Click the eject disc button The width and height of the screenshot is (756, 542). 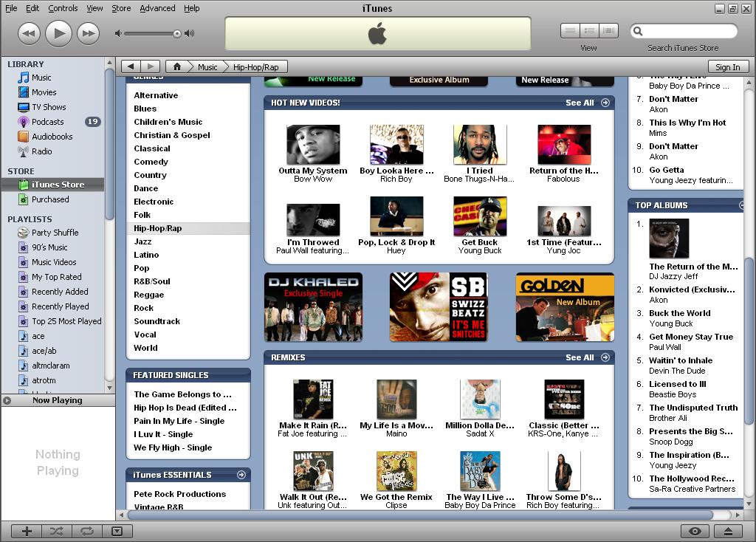728,531
